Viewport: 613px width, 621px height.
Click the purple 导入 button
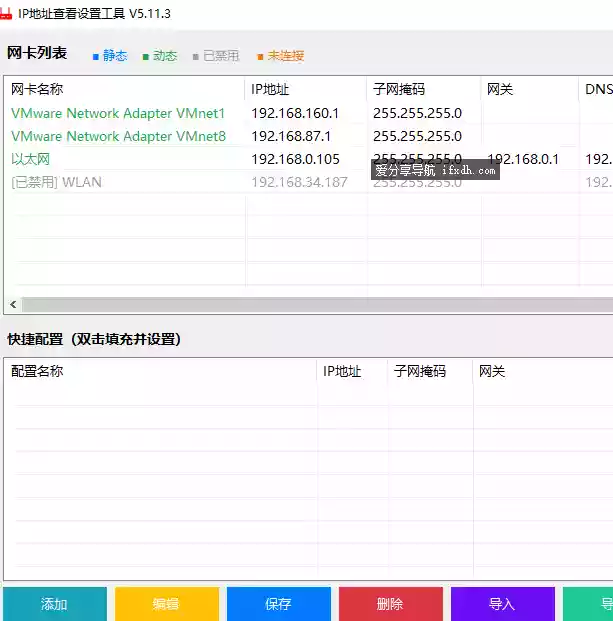[503, 604]
